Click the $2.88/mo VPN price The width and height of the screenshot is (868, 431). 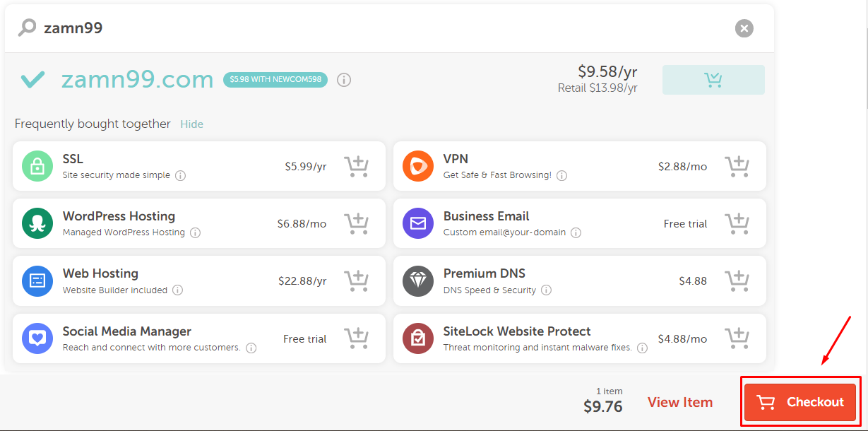[x=682, y=167]
